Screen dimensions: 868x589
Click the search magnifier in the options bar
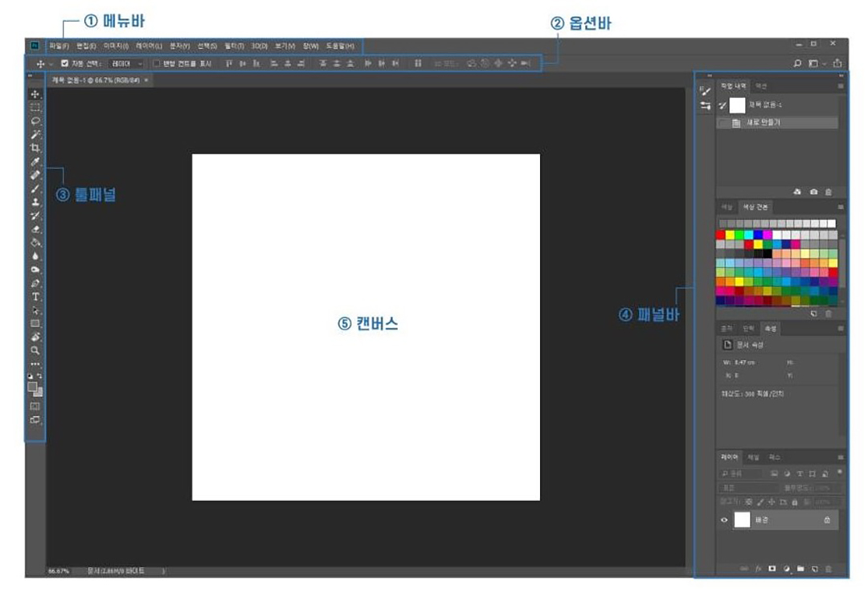797,63
